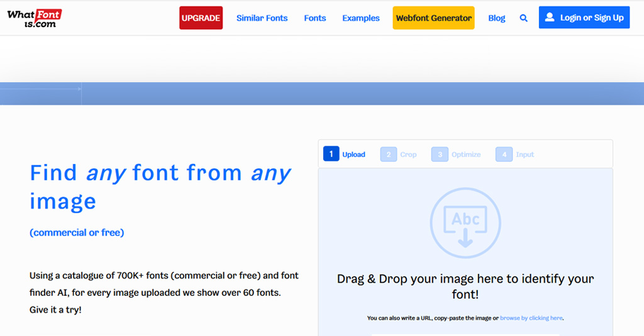The image size is (644, 336).
Task: Click the number 4 Input step badge
Action: pyautogui.click(x=504, y=154)
